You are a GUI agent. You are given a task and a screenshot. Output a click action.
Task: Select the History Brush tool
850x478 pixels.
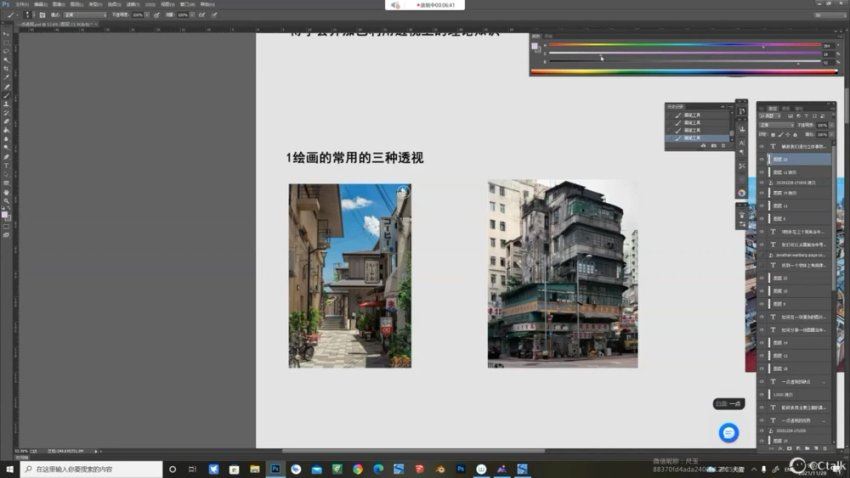pyautogui.click(x=7, y=113)
